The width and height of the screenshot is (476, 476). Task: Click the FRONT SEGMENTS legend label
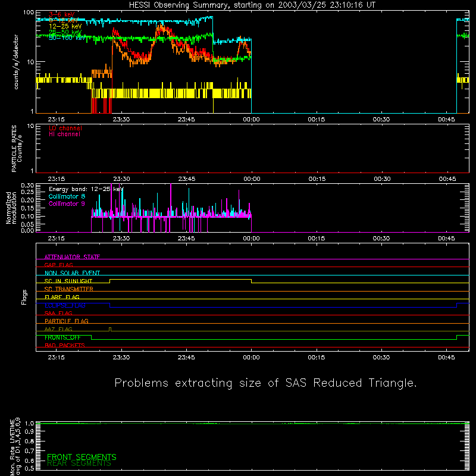82,457
